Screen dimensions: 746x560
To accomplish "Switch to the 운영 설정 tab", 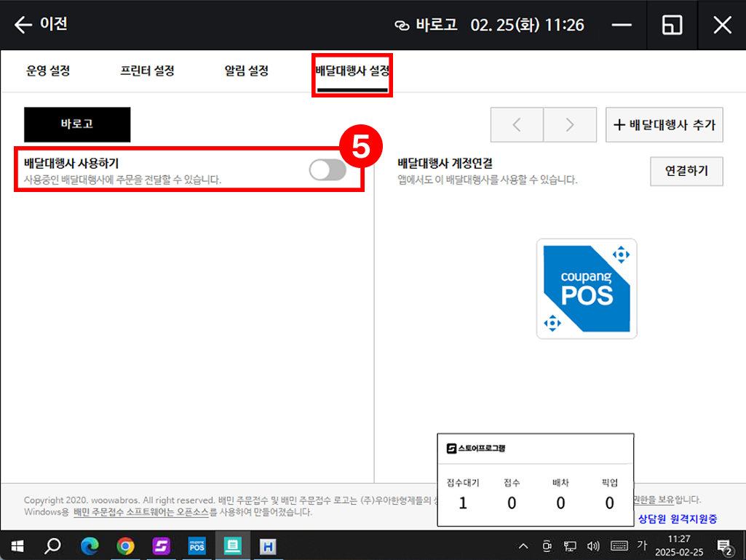I will [48, 71].
